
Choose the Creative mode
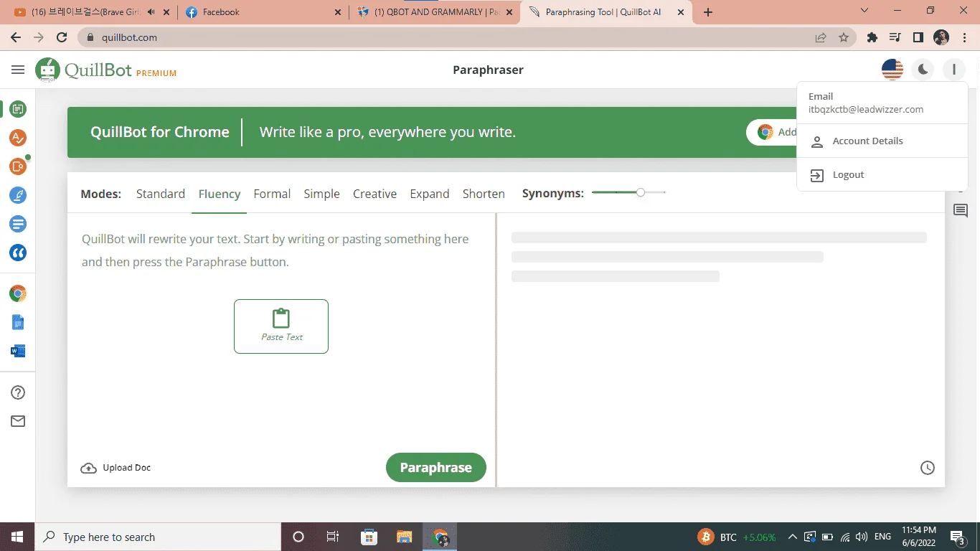(374, 194)
